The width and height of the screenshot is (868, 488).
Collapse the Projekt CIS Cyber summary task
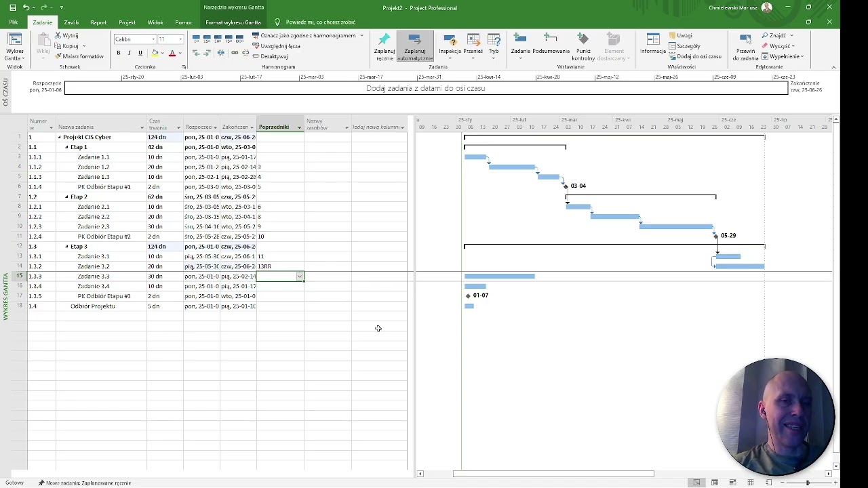tap(60, 137)
